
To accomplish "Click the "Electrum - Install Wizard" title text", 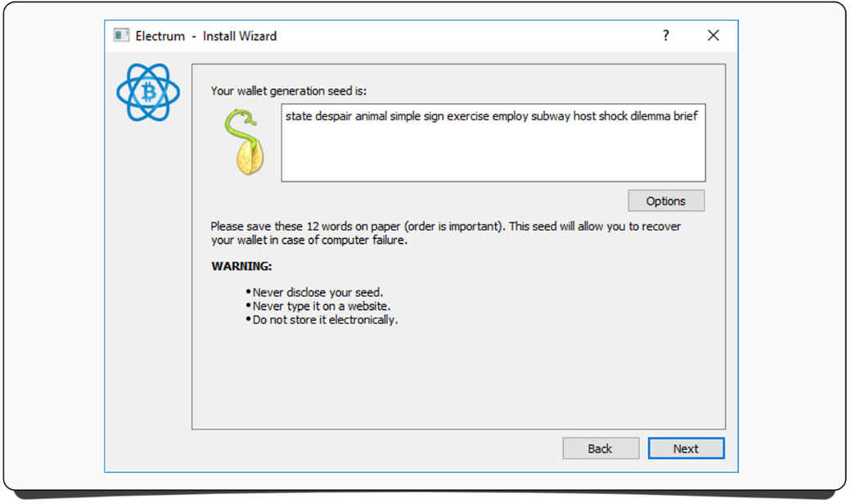I will 205,36.
